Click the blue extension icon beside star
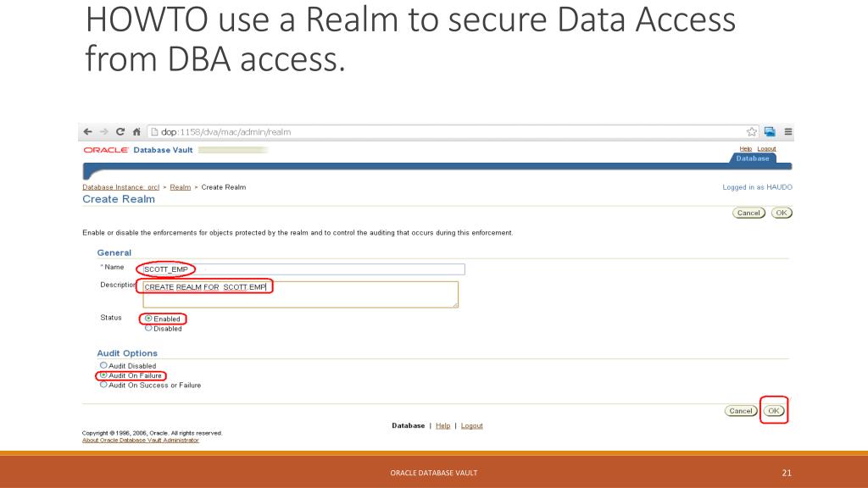Screen dimensions: 868x488 770,131
